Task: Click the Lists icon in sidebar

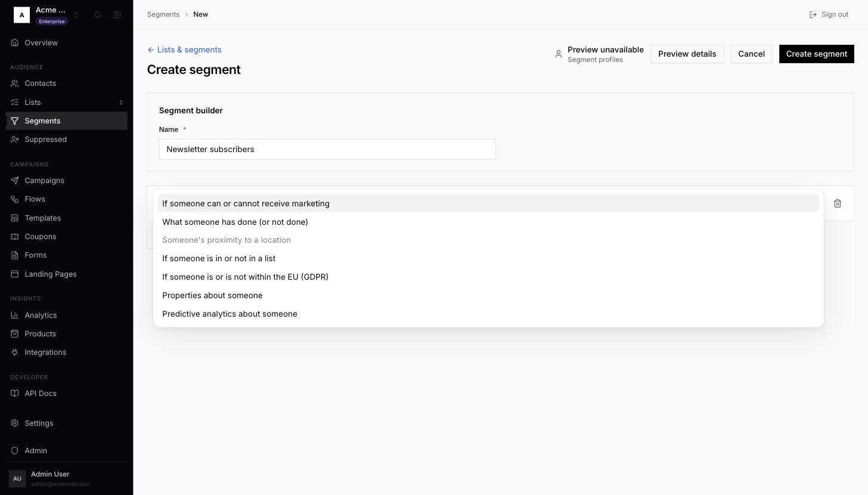Action: [15, 103]
